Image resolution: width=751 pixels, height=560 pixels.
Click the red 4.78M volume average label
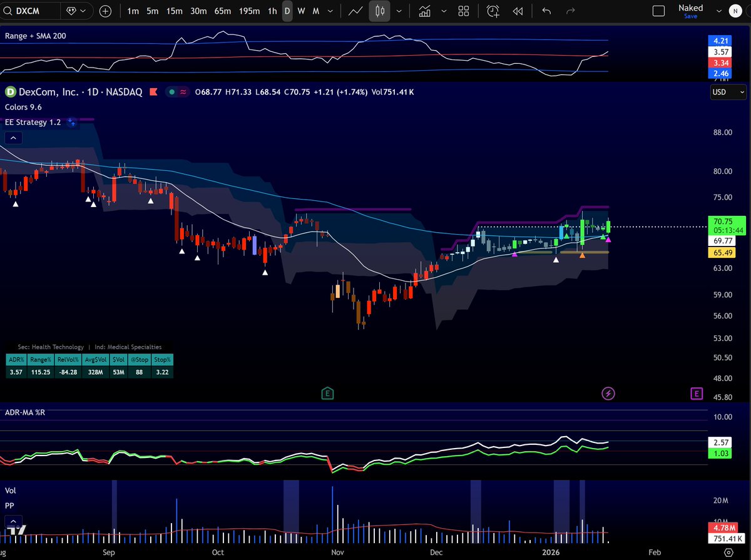[x=725, y=528]
